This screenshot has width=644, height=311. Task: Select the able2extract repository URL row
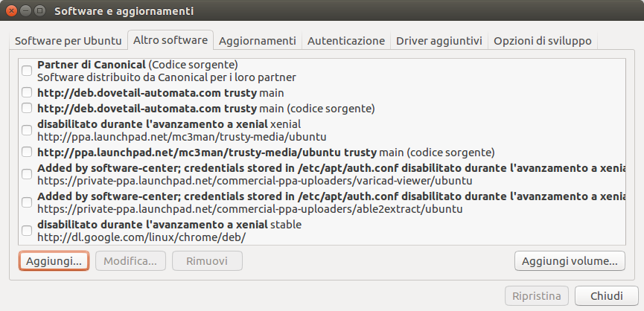click(x=322, y=202)
